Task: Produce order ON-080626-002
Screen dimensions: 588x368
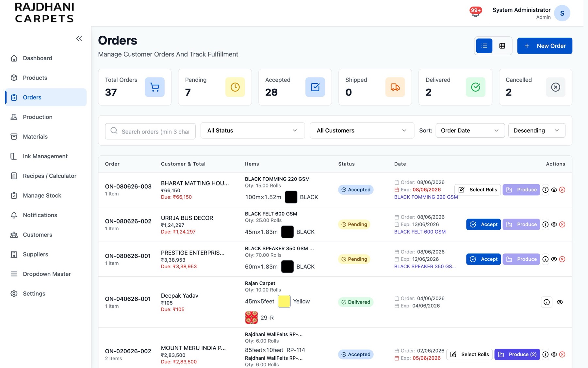Action: [521, 224]
